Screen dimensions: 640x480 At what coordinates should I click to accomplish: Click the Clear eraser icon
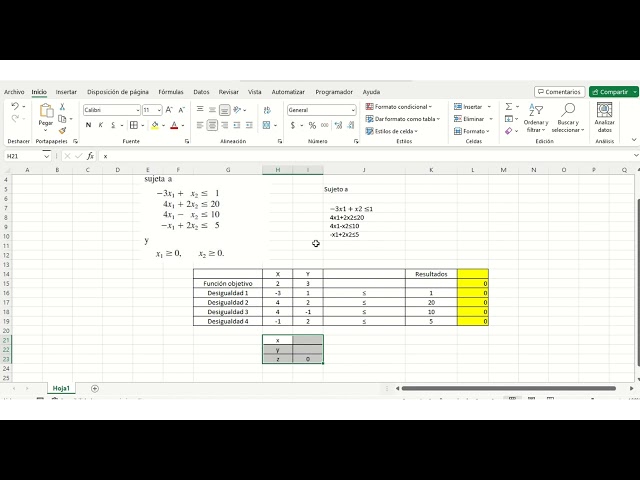(x=509, y=131)
